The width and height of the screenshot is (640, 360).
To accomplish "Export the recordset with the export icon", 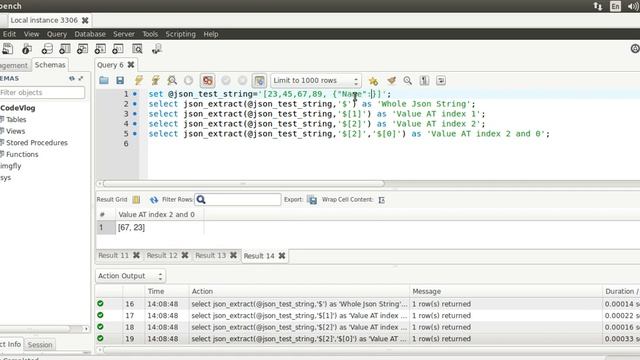I will (x=312, y=200).
